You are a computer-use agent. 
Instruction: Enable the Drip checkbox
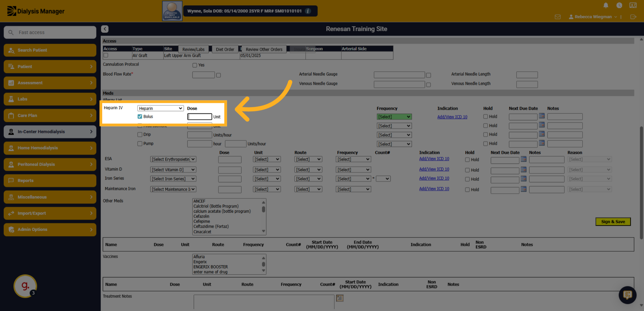140,134
